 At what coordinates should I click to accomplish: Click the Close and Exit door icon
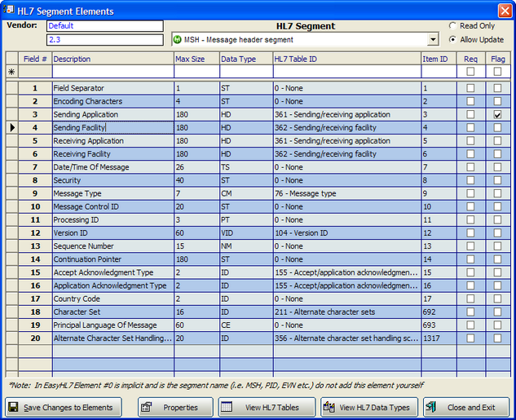pos(430,407)
